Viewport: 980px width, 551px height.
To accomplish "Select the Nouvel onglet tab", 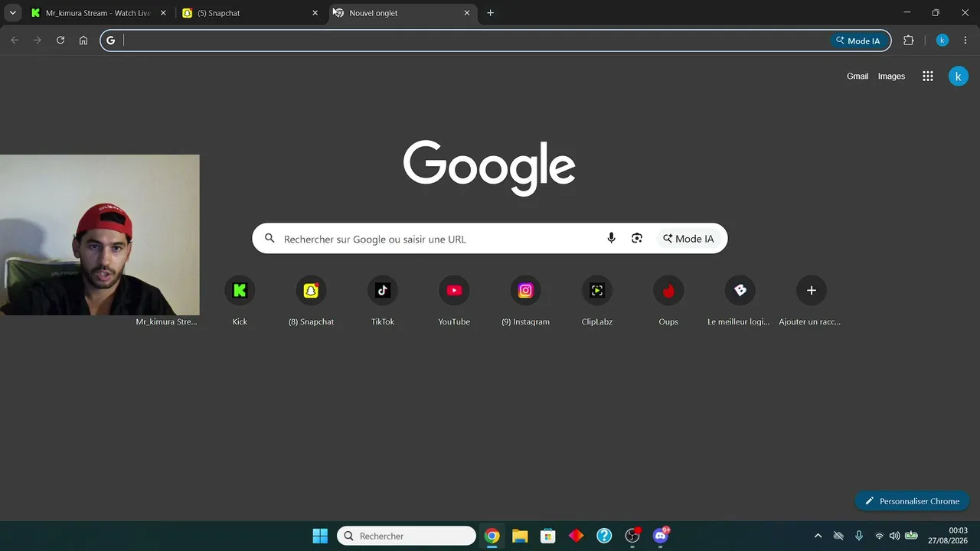I will pos(402,13).
